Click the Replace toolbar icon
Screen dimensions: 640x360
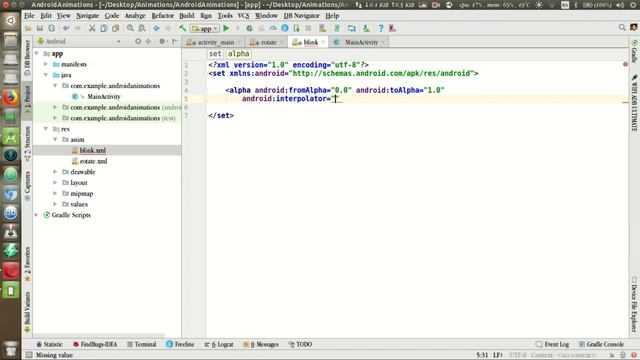142,28
